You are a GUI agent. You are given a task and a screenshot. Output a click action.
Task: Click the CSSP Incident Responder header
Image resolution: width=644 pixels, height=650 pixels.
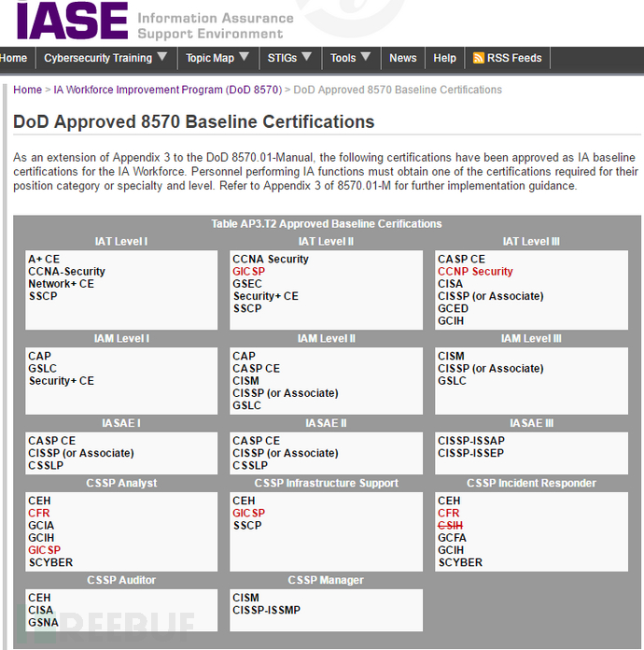(x=531, y=483)
